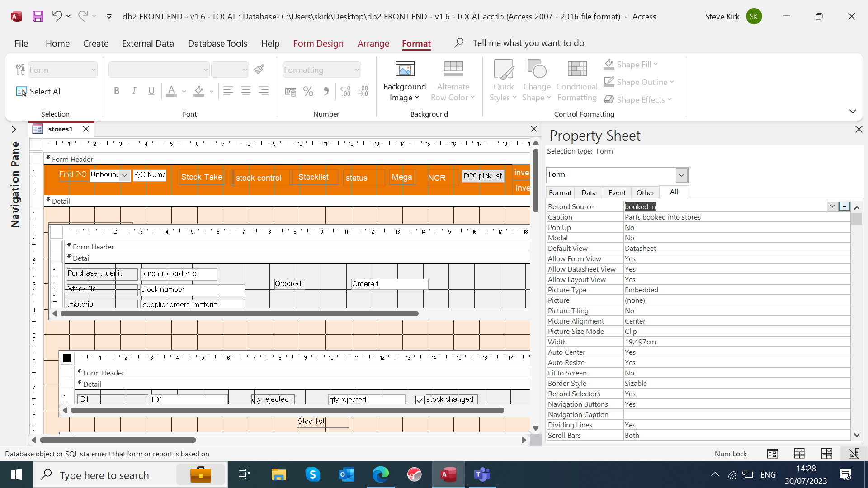Open the Object selection dropdown showing Form
868x488 pixels.
tap(94, 70)
